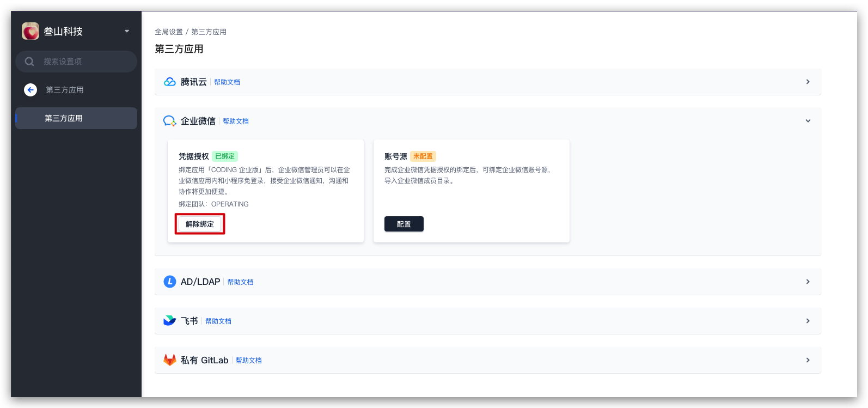Click the 叁山科技 team name
868x408 pixels.
coord(63,32)
